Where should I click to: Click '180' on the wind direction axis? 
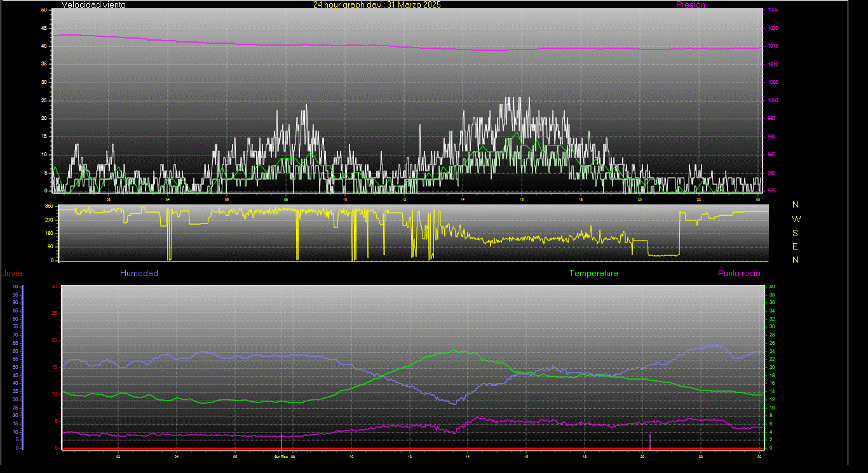[x=49, y=234]
